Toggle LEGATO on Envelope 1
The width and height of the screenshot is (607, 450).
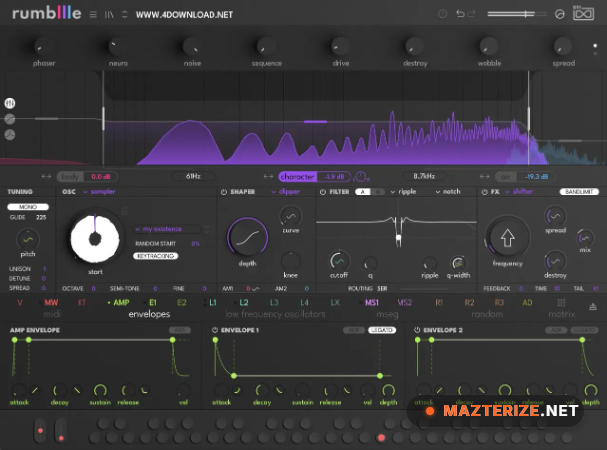click(x=382, y=330)
